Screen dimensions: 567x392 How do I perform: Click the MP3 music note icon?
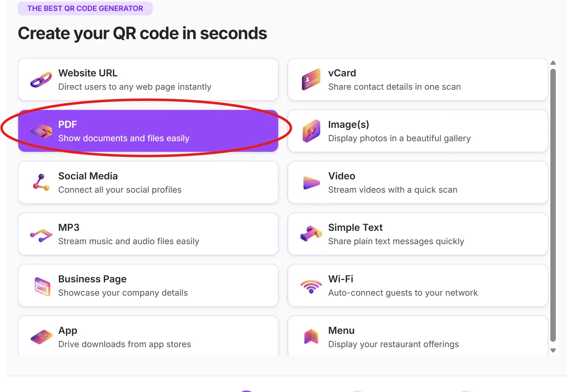(41, 234)
